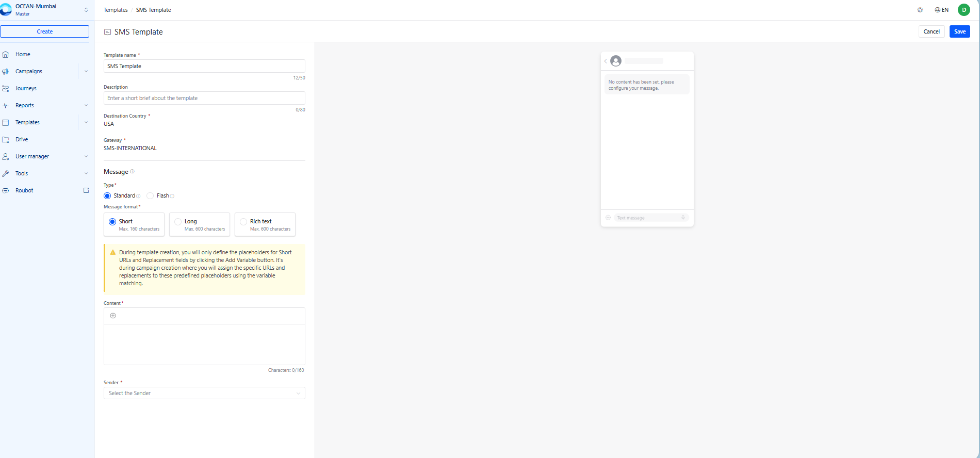Viewport: 980px width, 458px height.
Task: Click the Reports pulse icon
Action: point(6,105)
